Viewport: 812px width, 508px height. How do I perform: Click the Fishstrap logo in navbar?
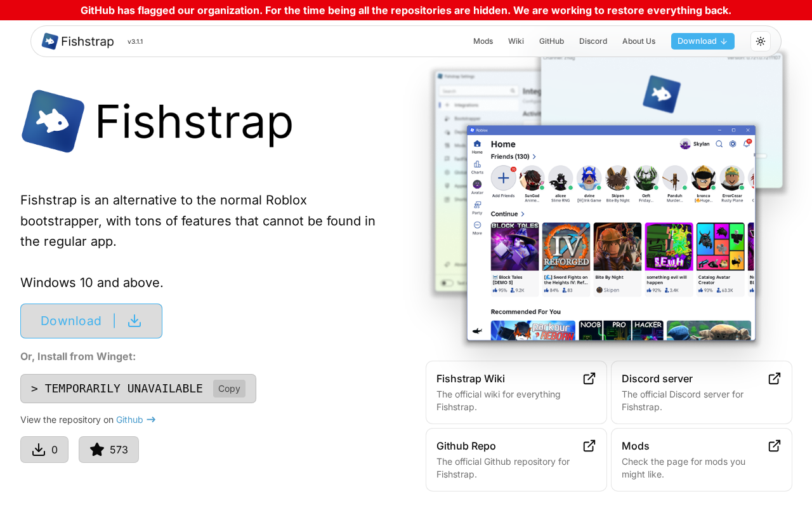coord(77,41)
